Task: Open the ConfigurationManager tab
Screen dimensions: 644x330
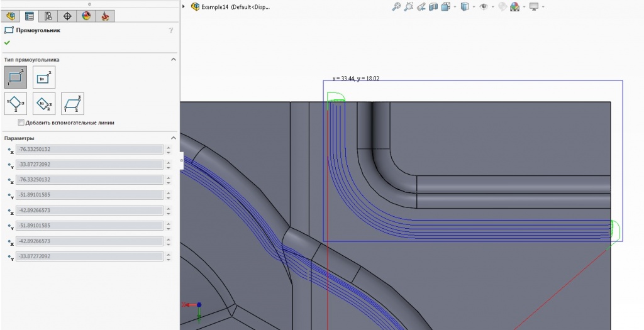Action: 48,16
